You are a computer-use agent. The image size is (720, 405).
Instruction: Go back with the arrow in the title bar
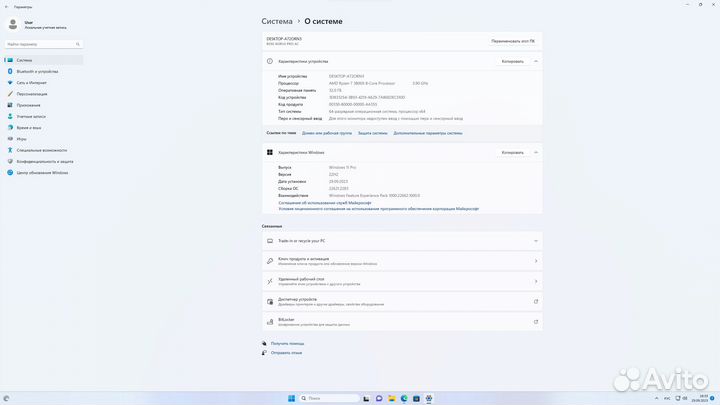(x=6, y=7)
